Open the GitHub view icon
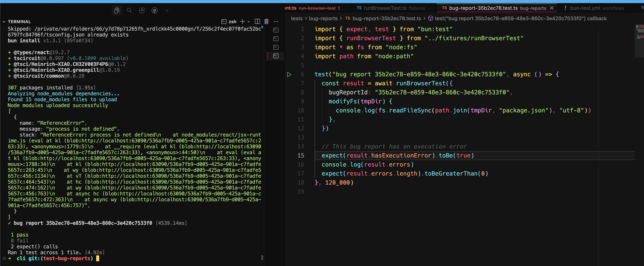This screenshot has height=266, width=644. pyautogui.click(x=155, y=10)
